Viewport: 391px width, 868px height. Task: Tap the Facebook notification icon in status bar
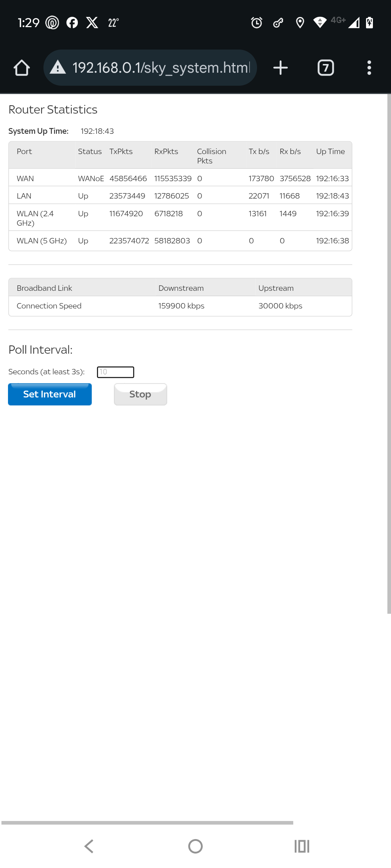pyautogui.click(x=72, y=23)
